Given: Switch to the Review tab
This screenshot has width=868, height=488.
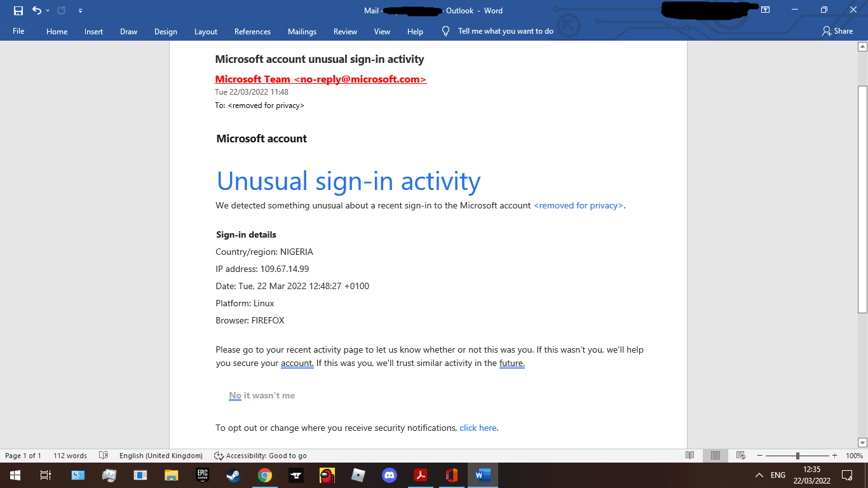Looking at the screenshot, I should click(x=345, y=31).
